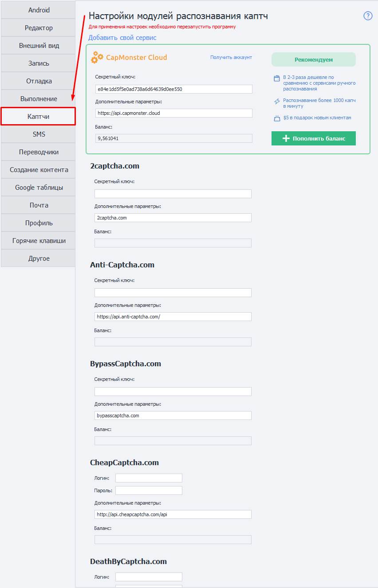Click the help question mark icon
Screen dimensions: 378x588
click(x=368, y=16)
